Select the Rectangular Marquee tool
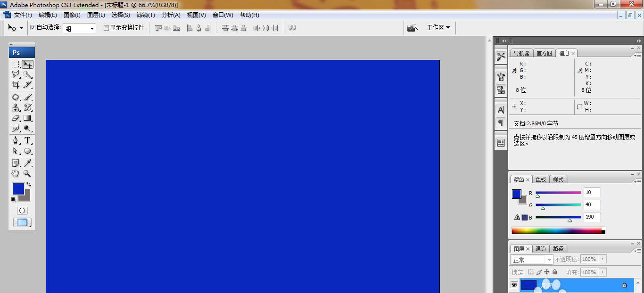This screenshot has height=293, width=644. coord(16,65)
